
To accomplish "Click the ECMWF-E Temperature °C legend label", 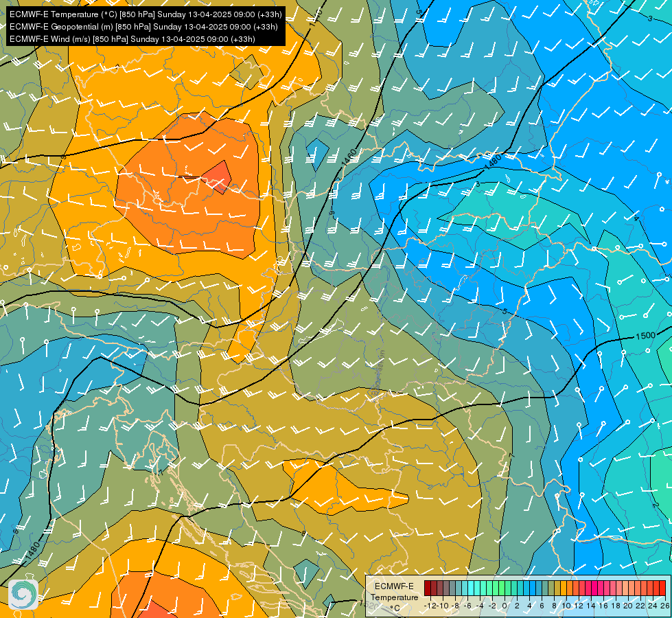I will [x=394, y=597].
